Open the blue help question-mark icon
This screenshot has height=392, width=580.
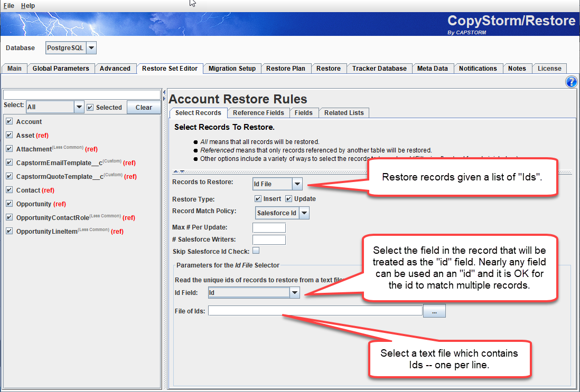[x=571, y=82]
